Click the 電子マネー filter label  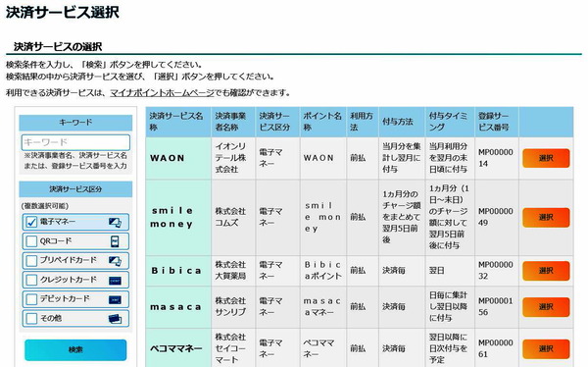[58, 222]
